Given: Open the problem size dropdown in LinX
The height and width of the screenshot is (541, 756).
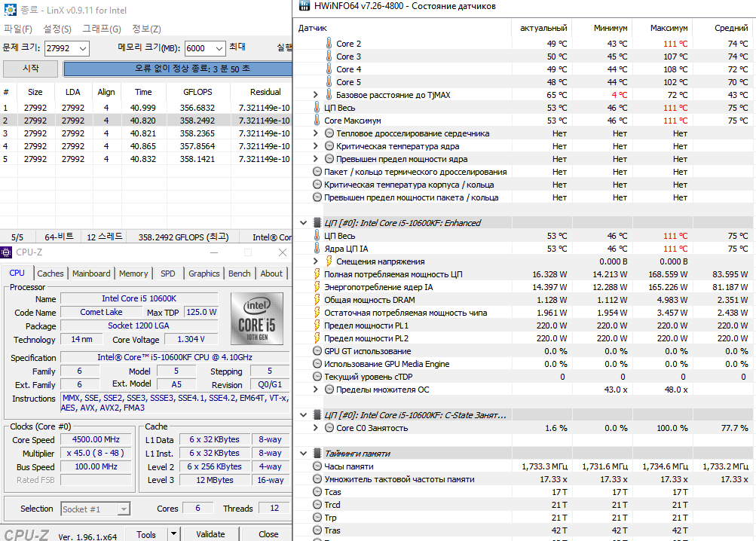Looking at the screenshot, I should point(82,49).
